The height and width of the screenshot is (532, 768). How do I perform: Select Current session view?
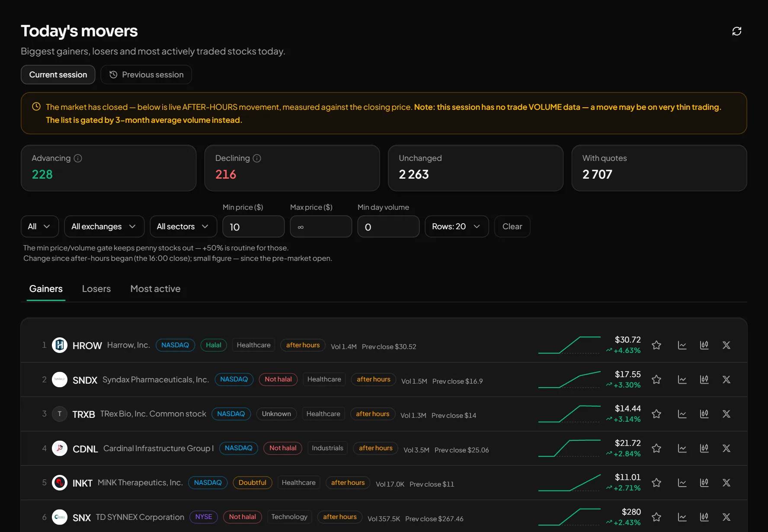(x=58, y=75)
